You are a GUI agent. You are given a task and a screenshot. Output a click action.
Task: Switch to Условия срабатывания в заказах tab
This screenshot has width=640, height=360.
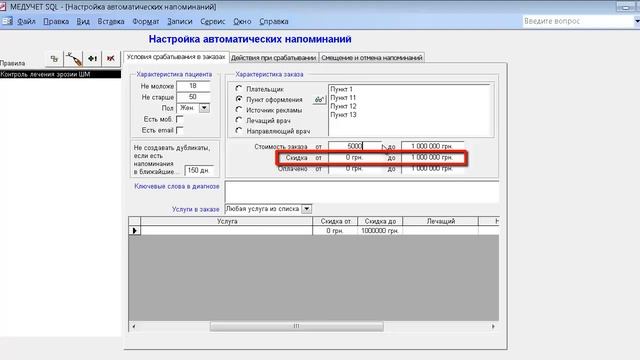(x=176, y=57)
